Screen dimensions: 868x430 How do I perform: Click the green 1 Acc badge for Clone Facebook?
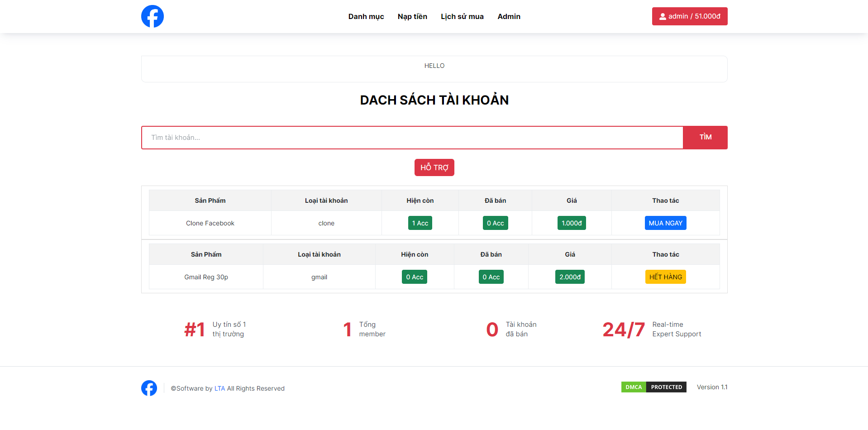pos(420,223)
